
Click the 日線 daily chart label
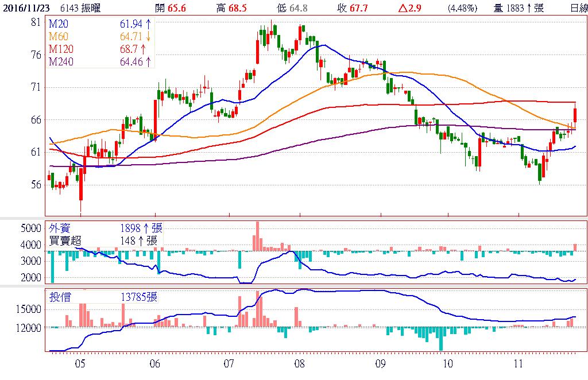tap(579, 8)
